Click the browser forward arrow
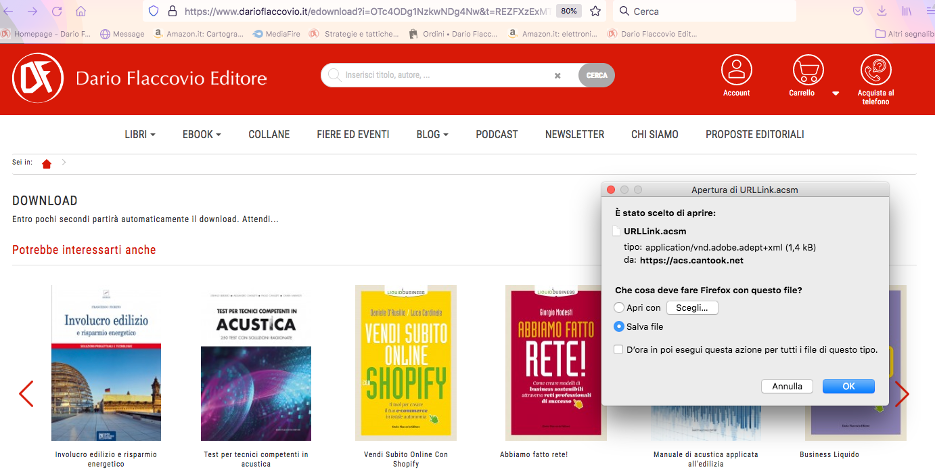Image resolution: width=936 pixels, height=474 pixels. [32, 11]
